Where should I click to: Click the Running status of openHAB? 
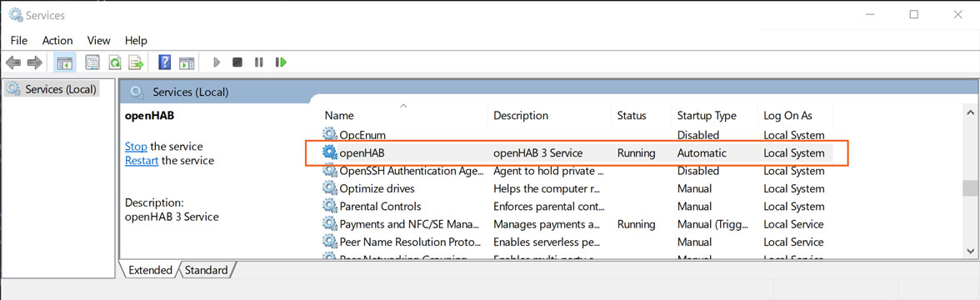click(637, 152)
